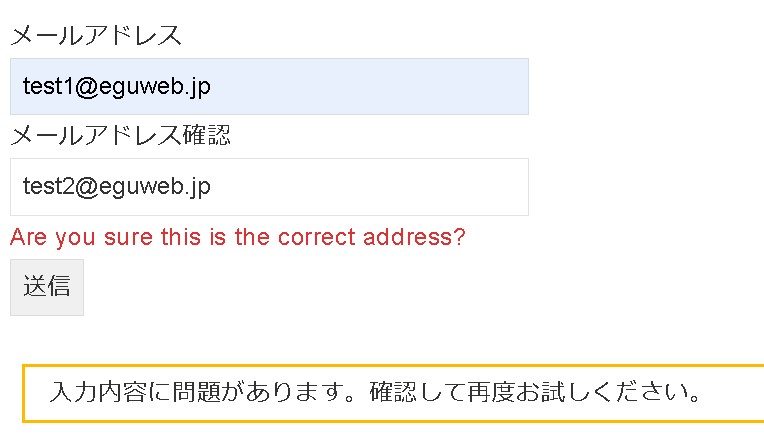Click the 送信 submit button
Image resolution: width=764 pixels, height=440 pixels.
click(47, 287)
